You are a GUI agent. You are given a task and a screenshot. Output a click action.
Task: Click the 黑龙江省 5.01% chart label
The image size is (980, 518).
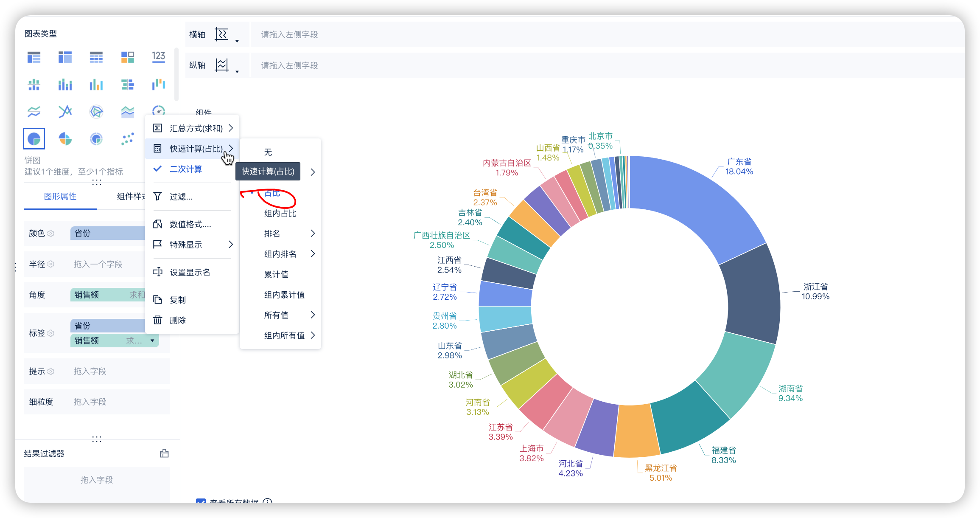pos(661,473)
